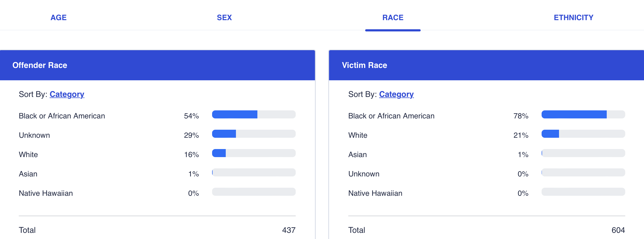Screen dimensions: 644x239
Task: Click the victim Total value 604
Action: pyautogui.click(x=618, y=230)
